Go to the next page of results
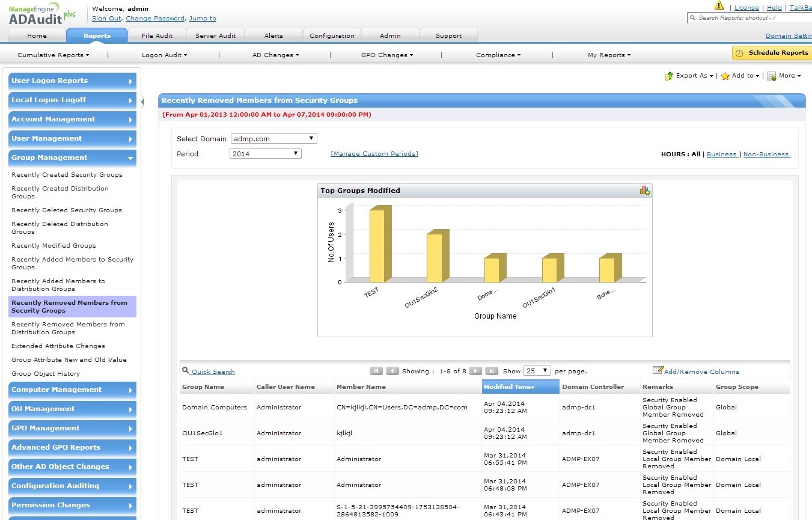This screenshot has height=520, width=812. (475, 371)
